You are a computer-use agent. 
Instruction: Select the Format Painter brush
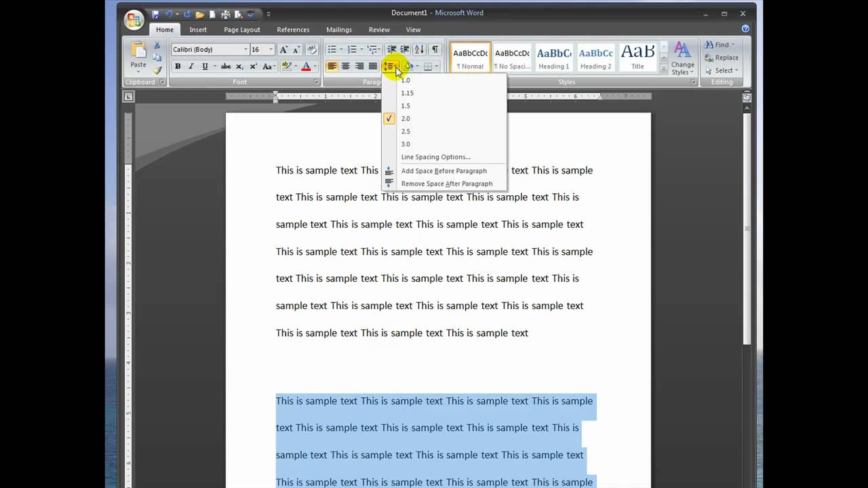pos(157,70)
